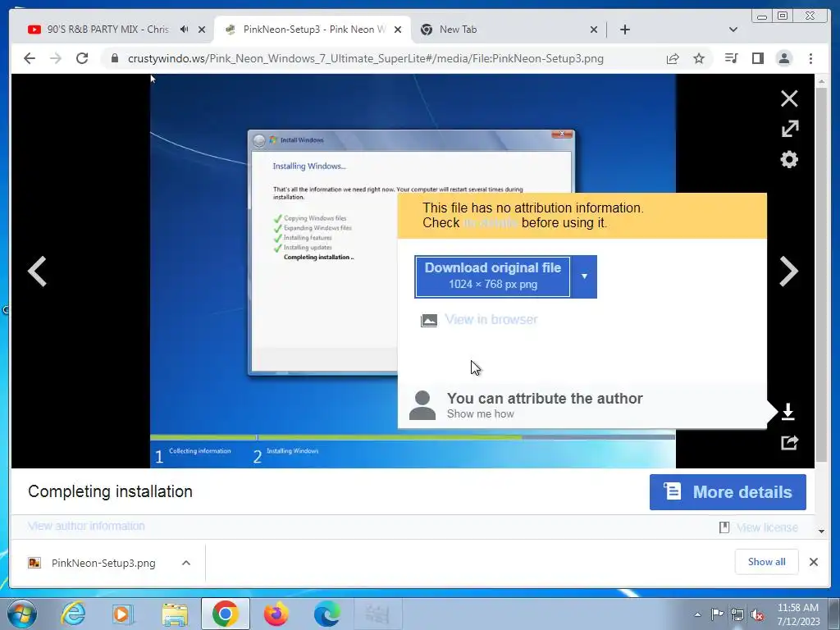Open the muted volume tray icon

pos(757,614)
